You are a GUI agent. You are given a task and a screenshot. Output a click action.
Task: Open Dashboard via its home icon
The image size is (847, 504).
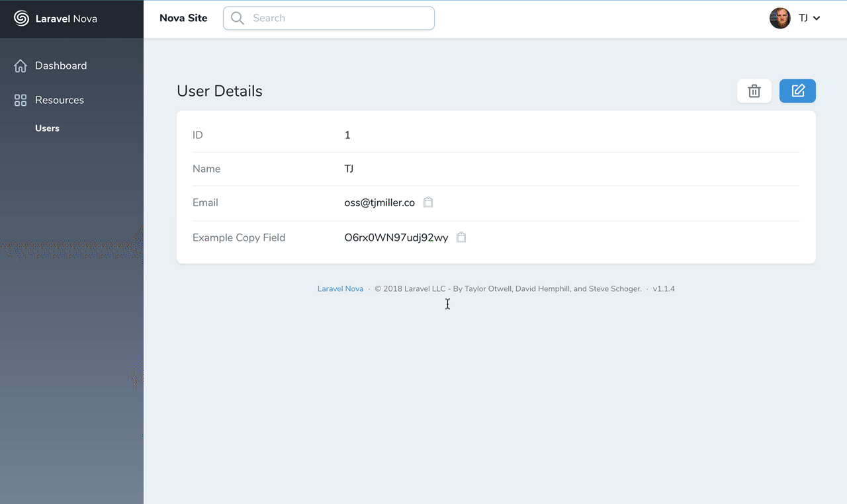click(21, 66)
